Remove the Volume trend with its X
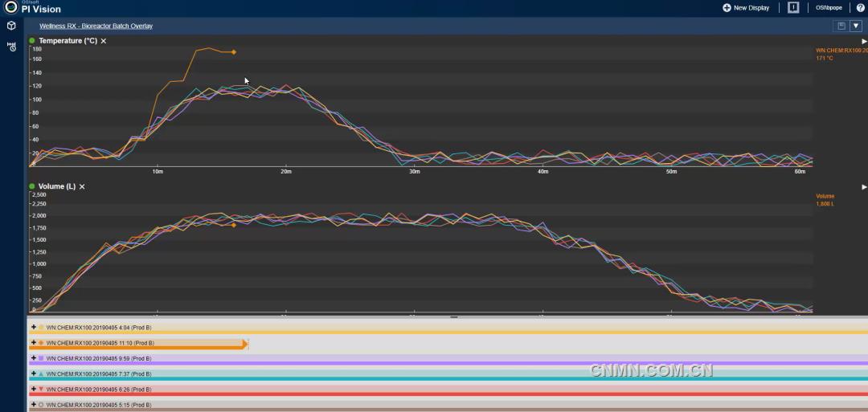 click(x=82, y=187)
